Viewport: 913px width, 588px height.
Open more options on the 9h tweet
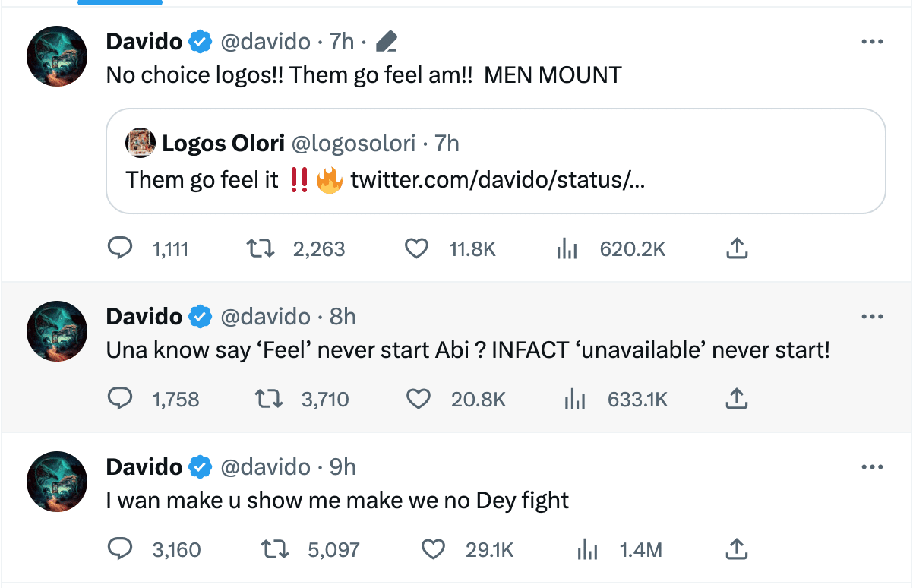pos(872,466)
